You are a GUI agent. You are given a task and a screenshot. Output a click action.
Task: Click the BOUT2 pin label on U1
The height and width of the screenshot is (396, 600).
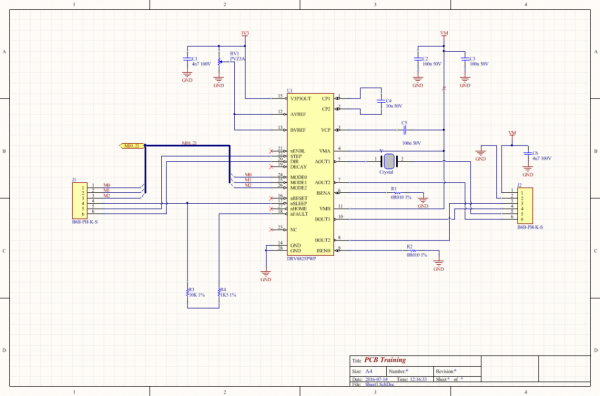(323, 240)
